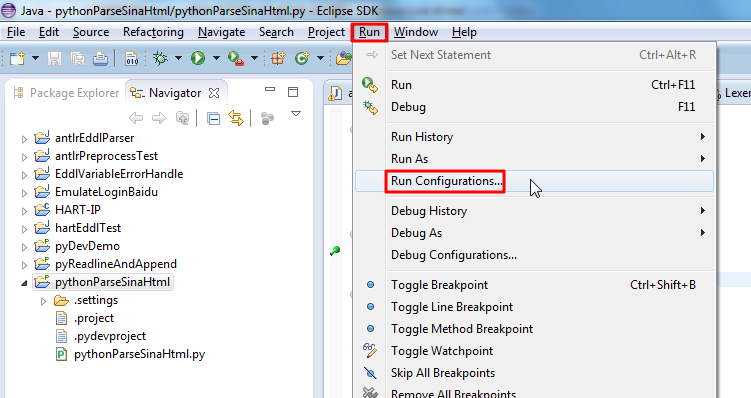Select Toggle Watchpoint menu entry
751x398 pixels.
click(x=534, y=351)
